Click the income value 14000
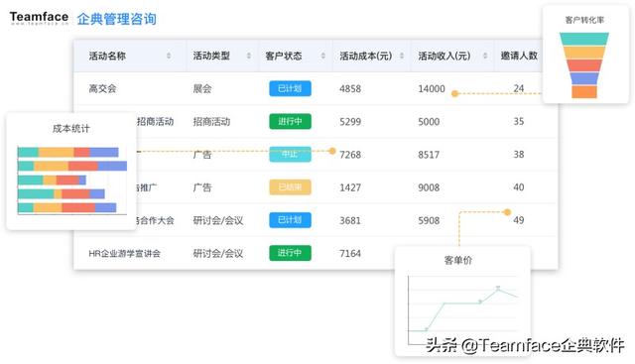 point(432,88)
